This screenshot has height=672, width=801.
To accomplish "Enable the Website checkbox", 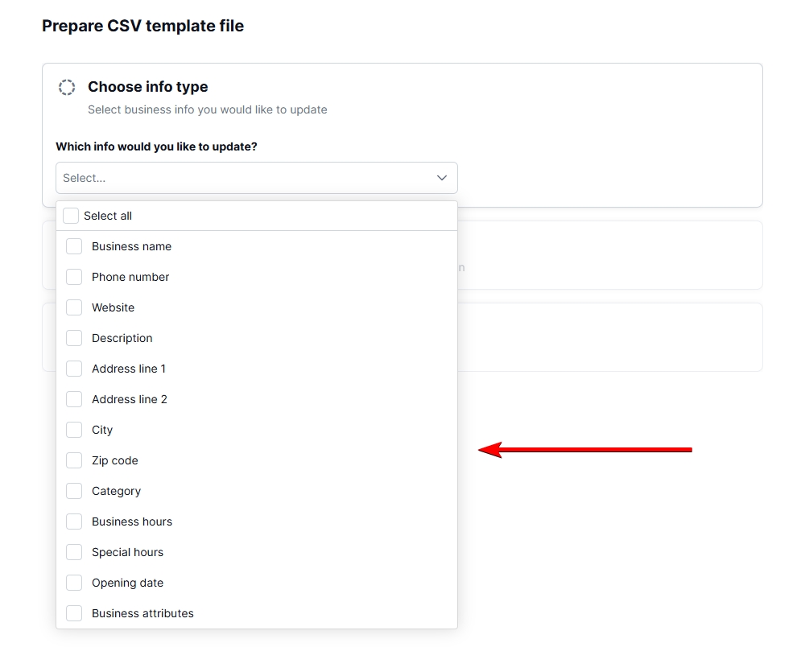I will [74, 307].
